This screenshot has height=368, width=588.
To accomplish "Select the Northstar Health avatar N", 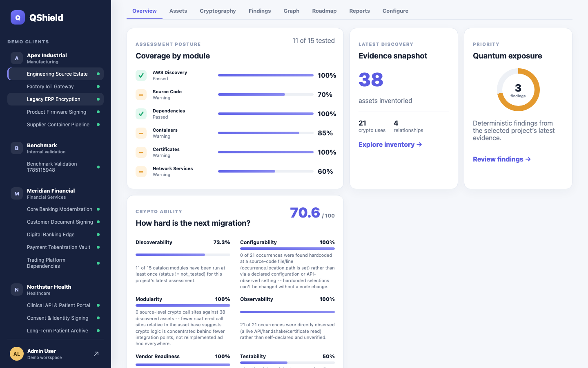I will pyautogui.click(x=17, y=289).
